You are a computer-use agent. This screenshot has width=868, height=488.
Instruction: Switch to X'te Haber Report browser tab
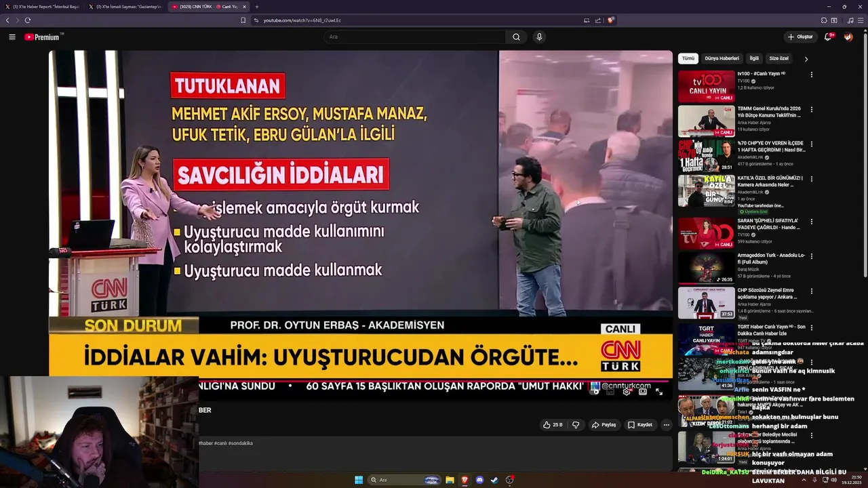click(42, 7)
